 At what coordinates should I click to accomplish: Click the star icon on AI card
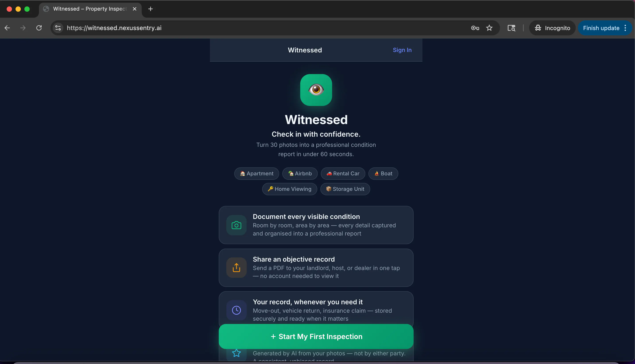pyautogui.click(x=236, y=353)
